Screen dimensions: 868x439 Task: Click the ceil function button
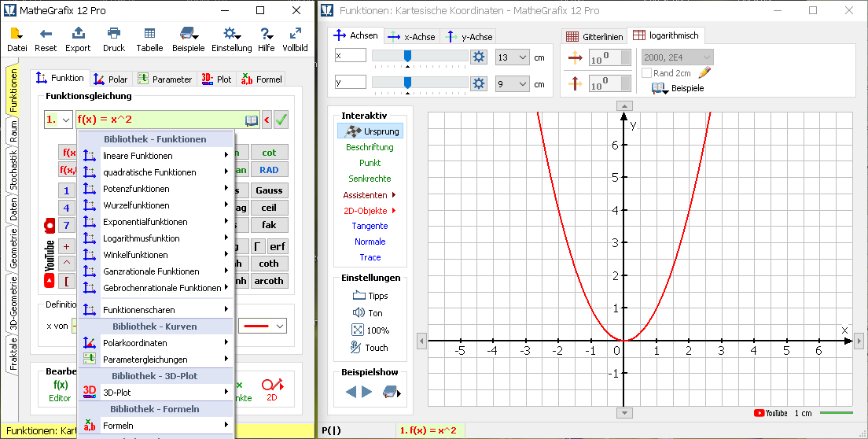click(269, 208)
